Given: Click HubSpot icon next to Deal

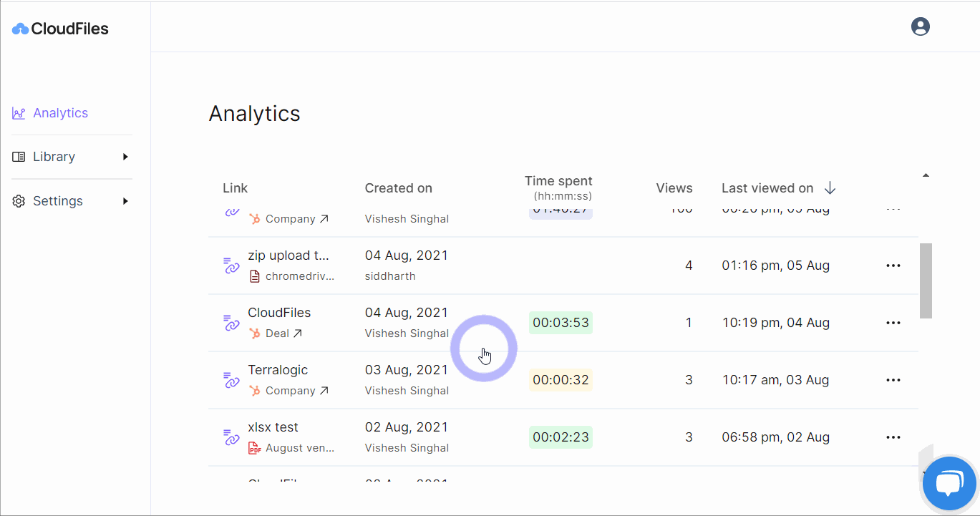Looking at the screenshot, I should point(254,334).
